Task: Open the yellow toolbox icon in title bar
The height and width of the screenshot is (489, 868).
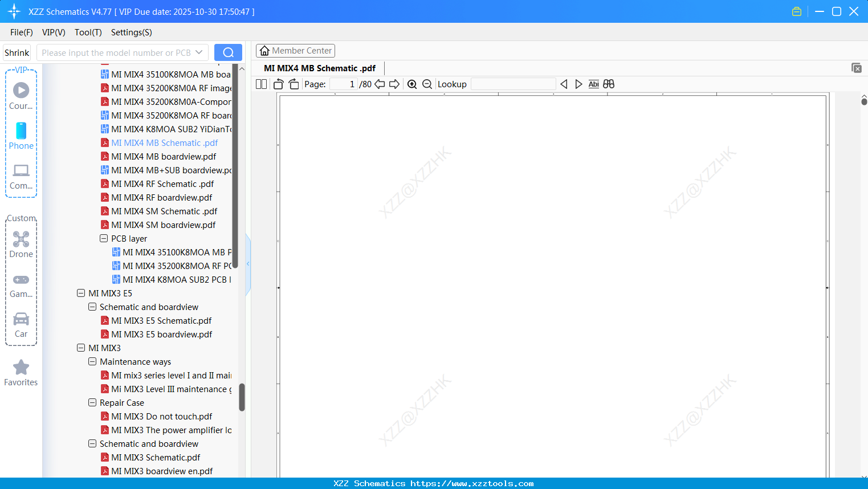Action: pos(797,11)
